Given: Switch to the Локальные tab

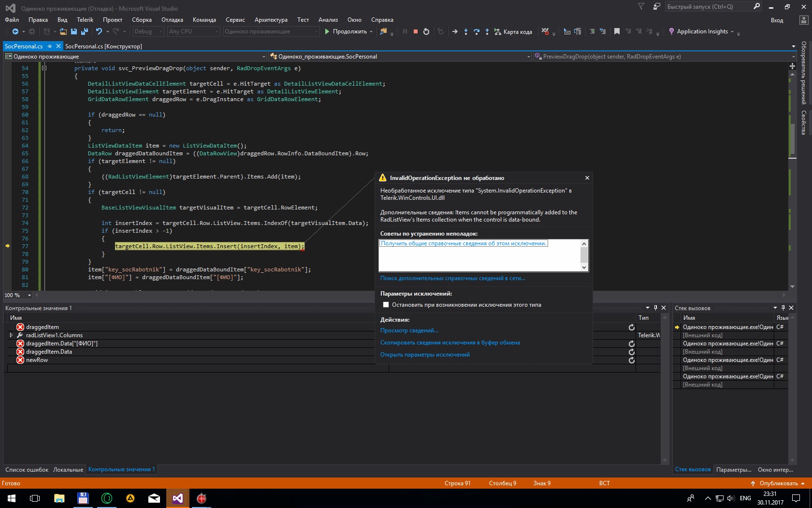Looking at the screenshot, I should point(68,470).
